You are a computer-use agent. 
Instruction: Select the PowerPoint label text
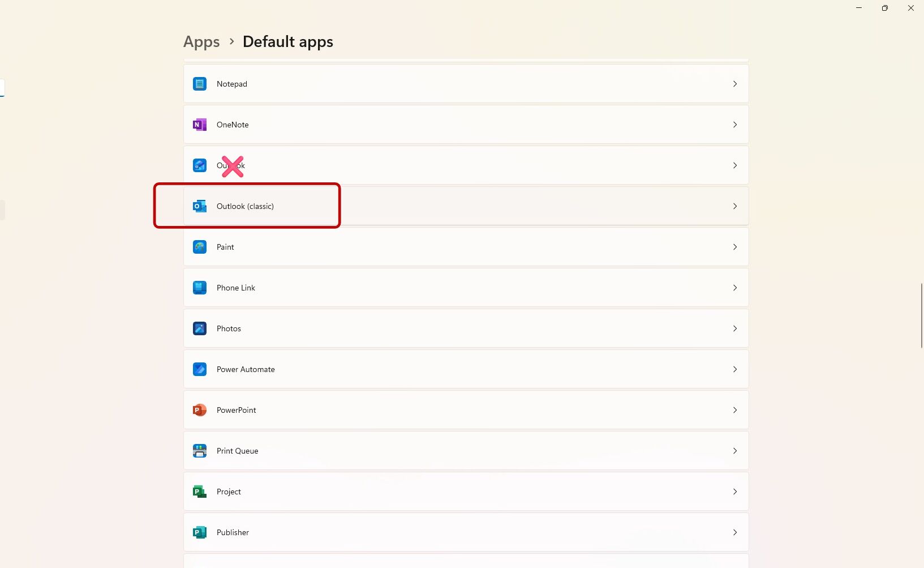[237, 410]
